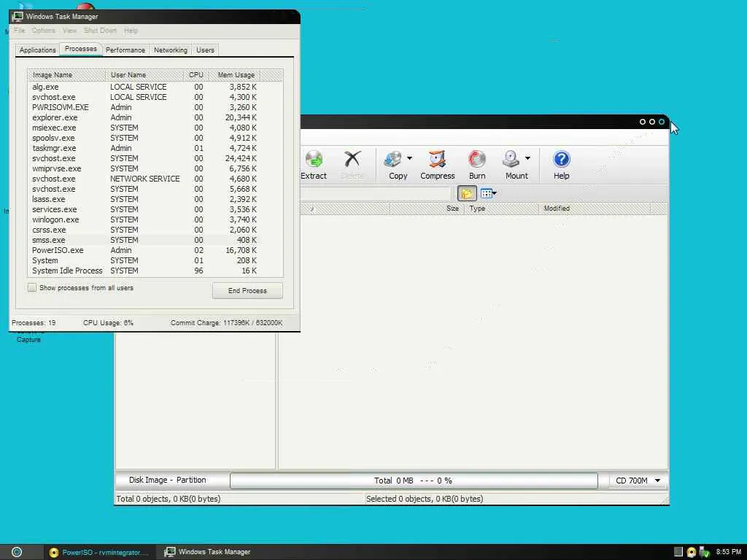Click the green CPU usage tray icon
This screenshot has width=747, height=560.
[705, 553]
